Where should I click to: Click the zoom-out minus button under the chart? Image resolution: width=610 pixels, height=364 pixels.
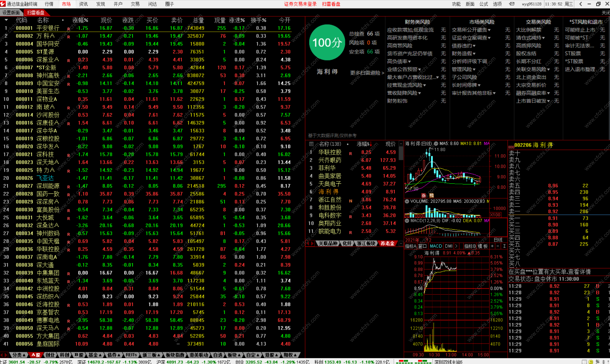[x=498, y=246]
